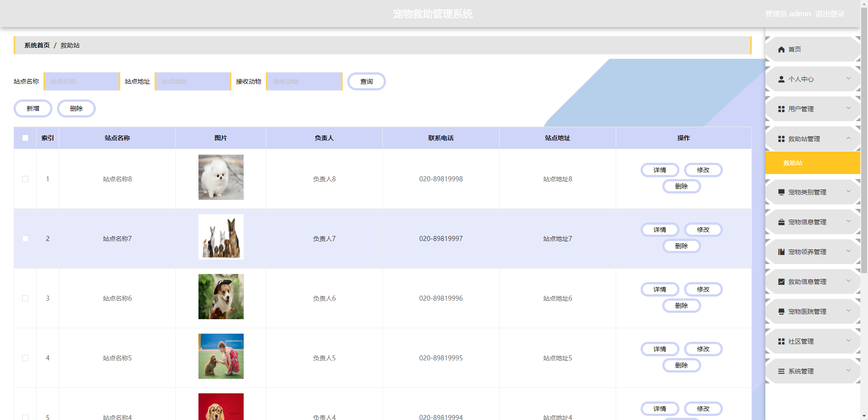Expand the 宠物医院管理 dropdown arrow

pos(849,311)
